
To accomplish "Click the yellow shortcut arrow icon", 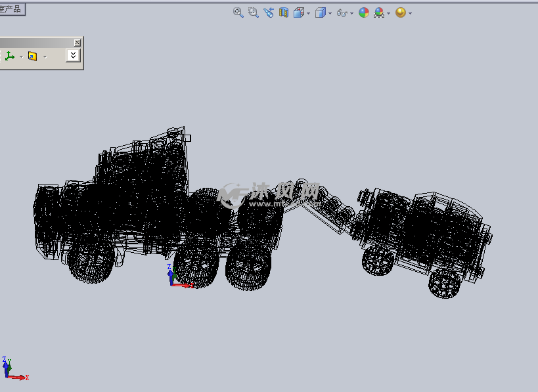I will click(x=33, y=56).
